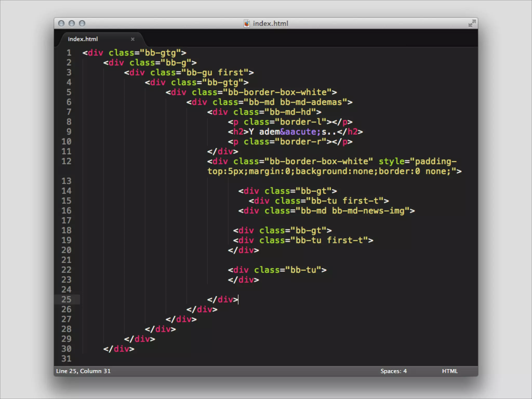Click the zoom window button
Image resolution: width=532 pixels, height=399 pixels.
pyautogui.click(x=82, y=24)
